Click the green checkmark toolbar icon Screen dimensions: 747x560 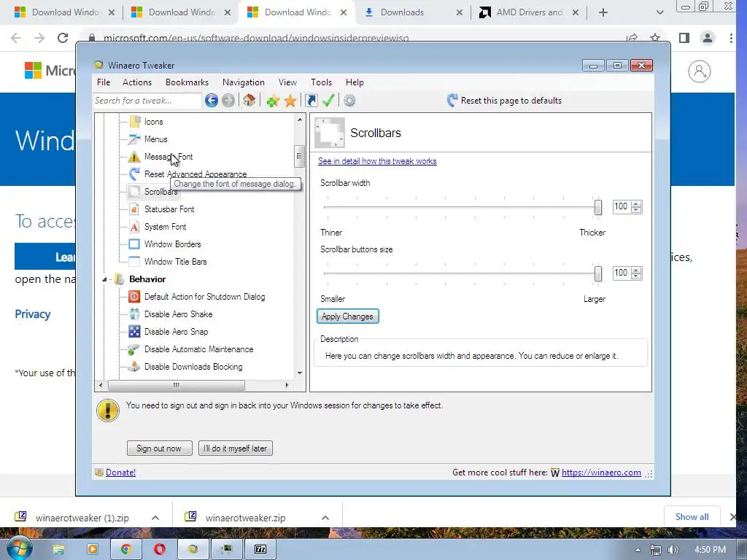tap(328, 101)
